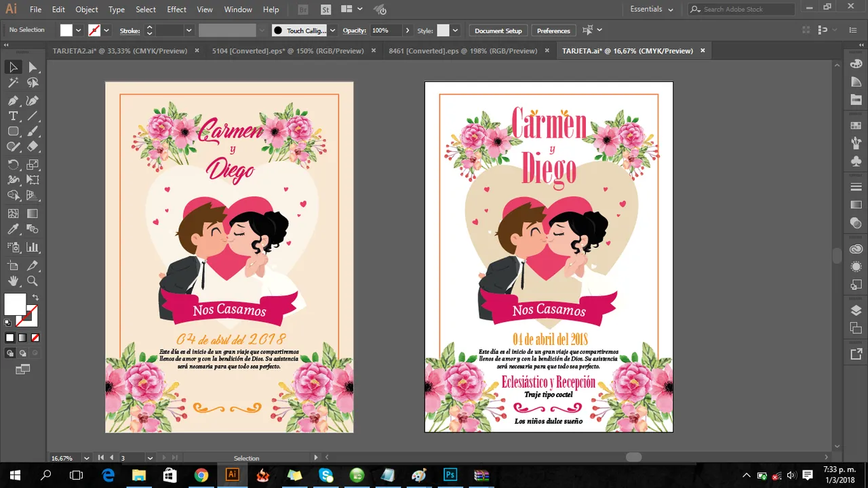
Task: Change the screen mode
Action: coord(23,369)
